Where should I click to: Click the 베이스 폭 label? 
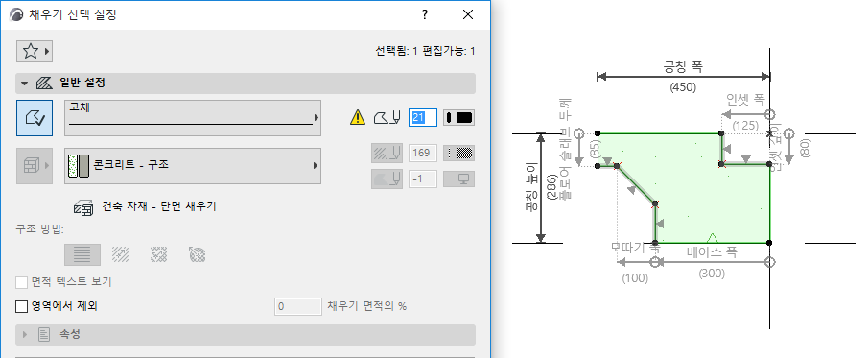click(x=712, y=252)
